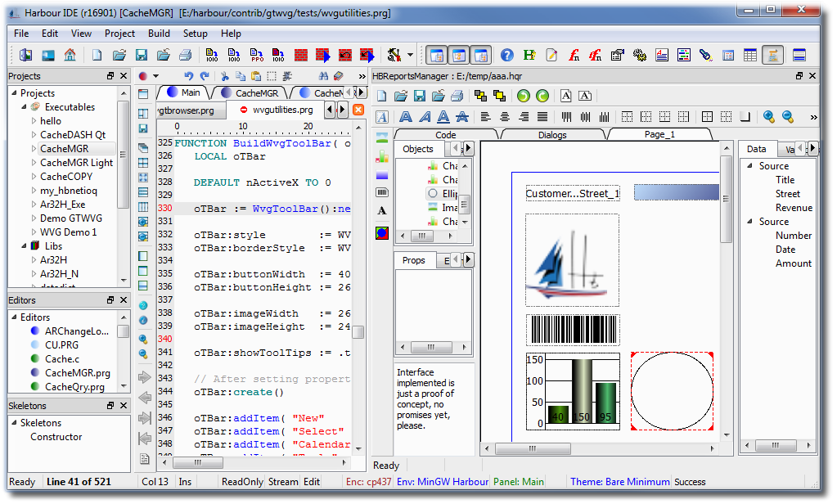Viewport: 837px width, 504px height.
Task: Click the blue help question mark icon
Action: 506,55
